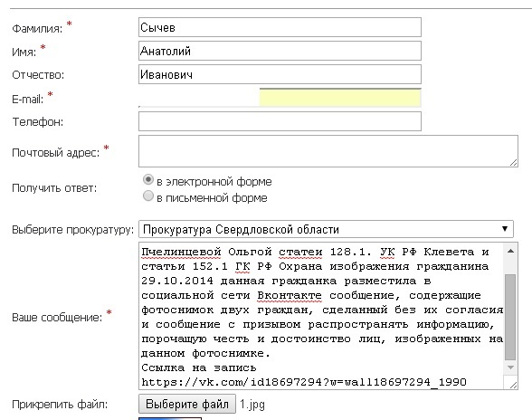The width and height of the screenshot is (532, 420).
Task: Click the dropdown arrow beside Прокуратура Свердловской области
Action: (x=505, y=229)
